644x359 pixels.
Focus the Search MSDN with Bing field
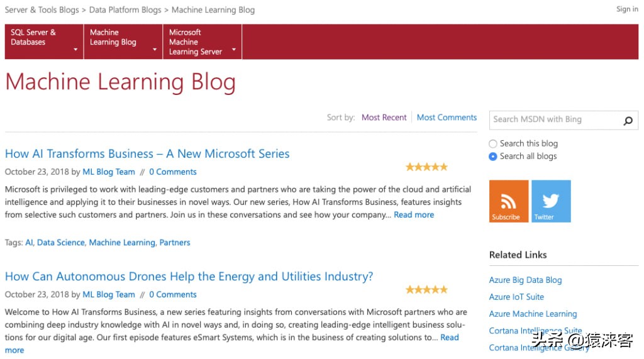553,119
